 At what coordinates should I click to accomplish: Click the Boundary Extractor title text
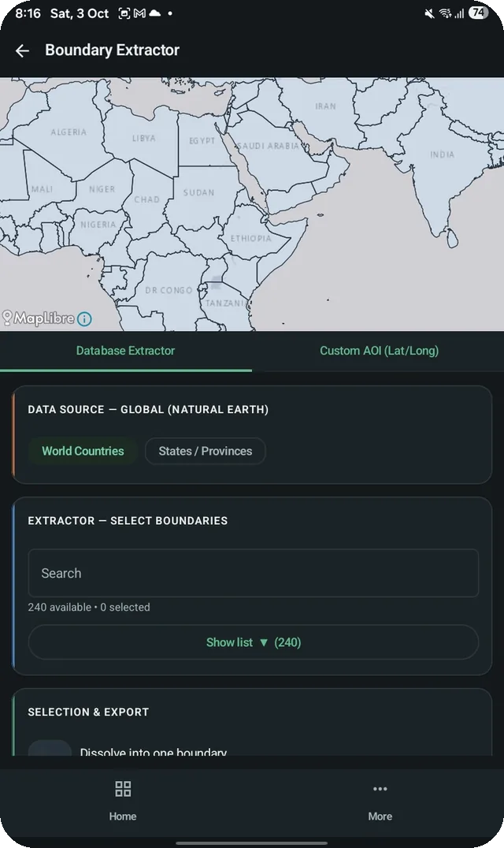[x=112, y=50]
